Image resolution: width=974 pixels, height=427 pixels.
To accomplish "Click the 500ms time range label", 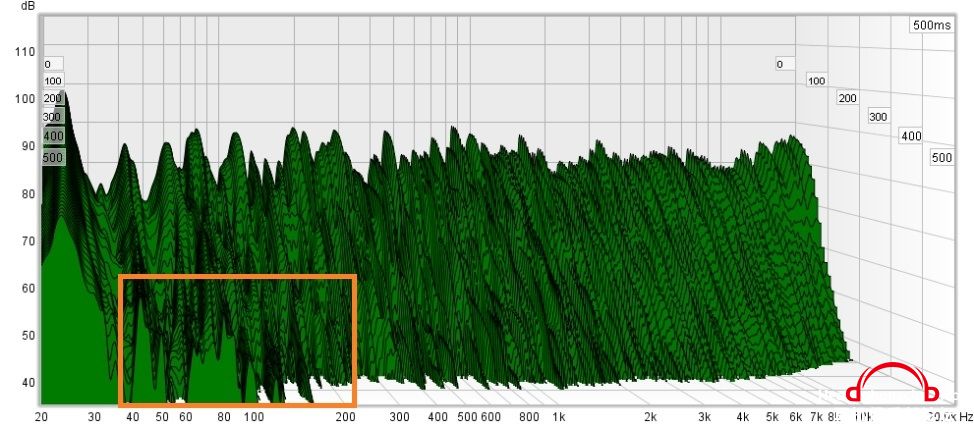I will click(931, 25).
